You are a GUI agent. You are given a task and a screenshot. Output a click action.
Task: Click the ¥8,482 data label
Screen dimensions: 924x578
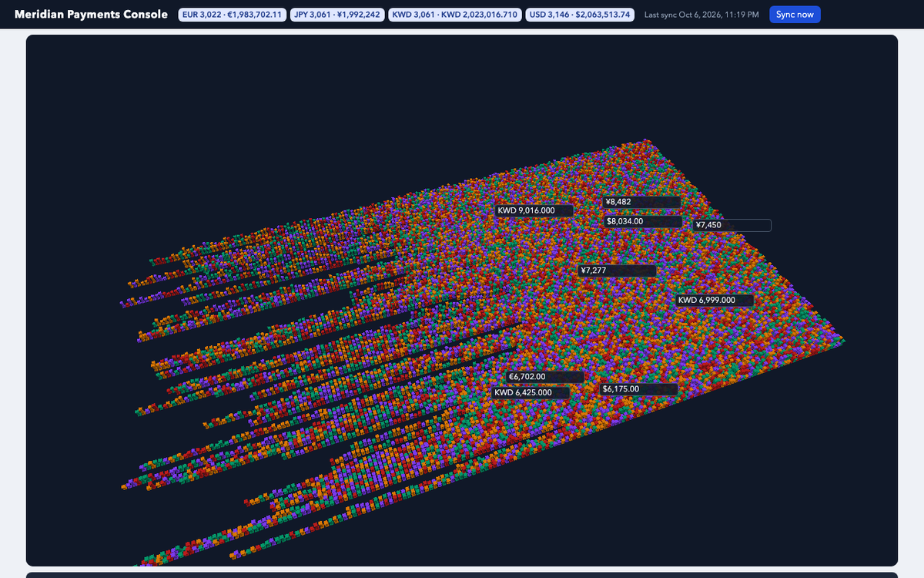point(642,202)
